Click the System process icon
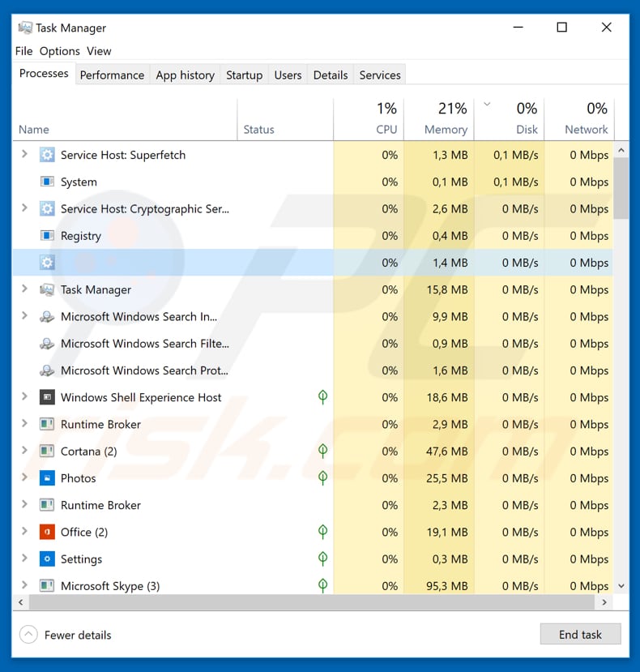The height and width of the screenshot is (672, 640). tap(47, 182)
